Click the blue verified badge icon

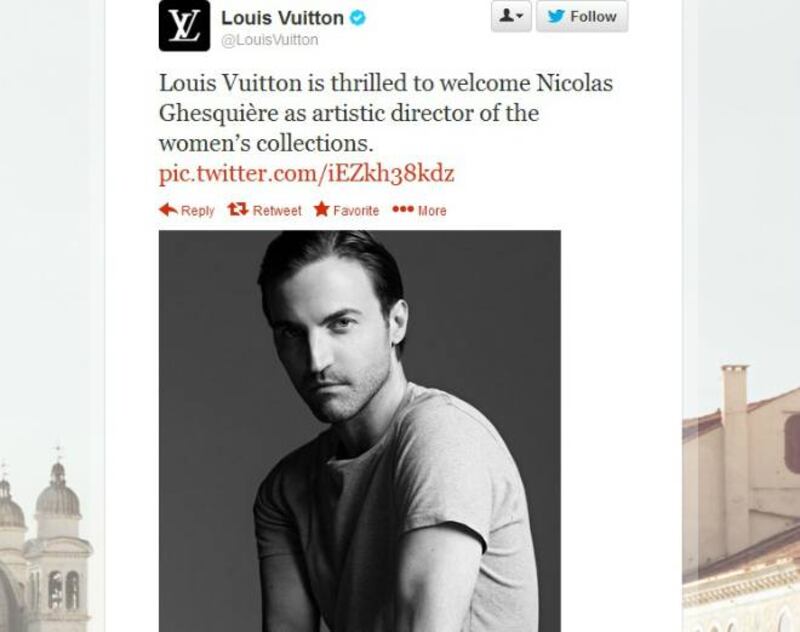[x=358, y=18]
